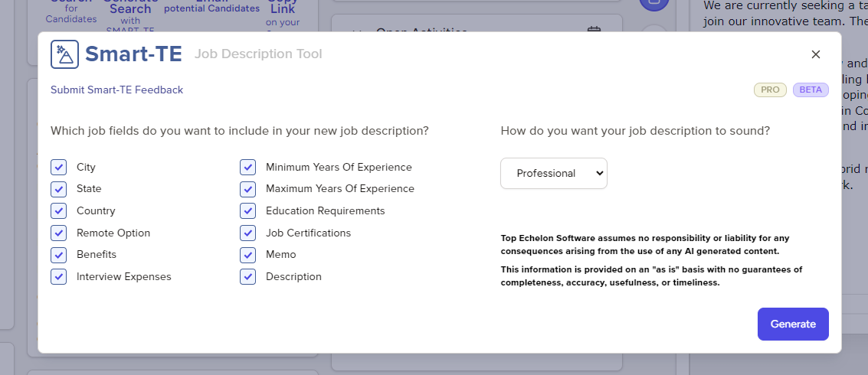Click the Smart-TE logo icon
The width and height of the screenshot is (868, 375).
coord(64,54)
